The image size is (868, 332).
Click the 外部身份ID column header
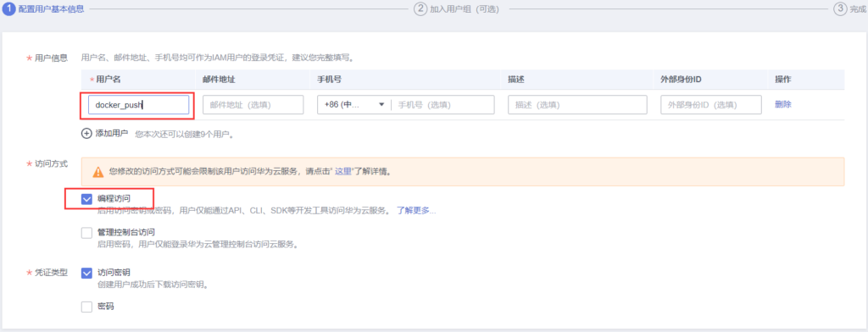coord(681,80)
